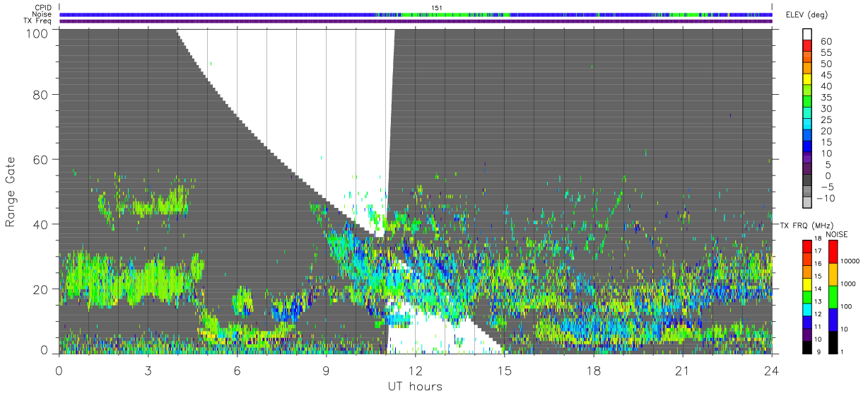
Task: Click the x-axis tick label 3
Action: pyautogui.click(x=148, y=371)
